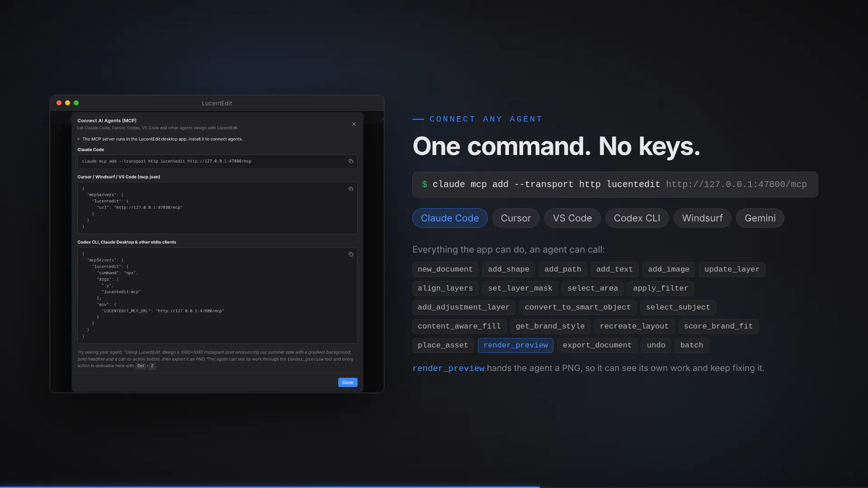Screen dimensions: 868x488
Task: Click the blue progress bar at the bottom
Action: (270, 487)
